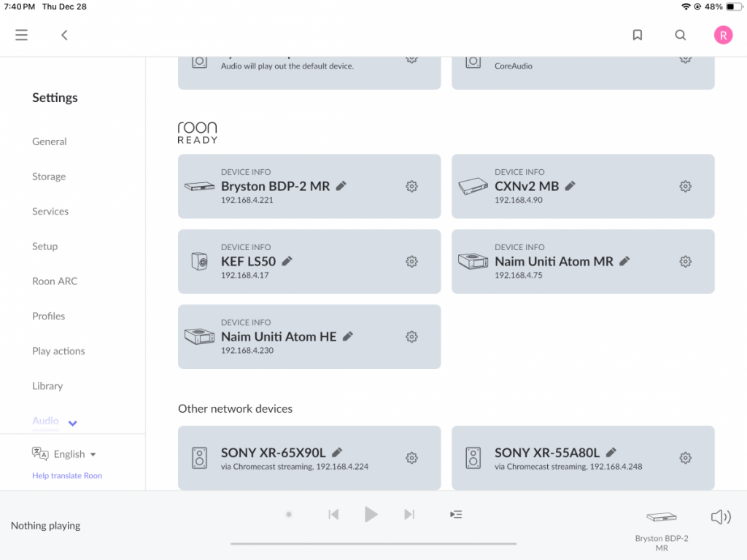The width and height of the screenshot is (747, 560).
Task: Open the English language dropdown
Action: click(64, 454)
